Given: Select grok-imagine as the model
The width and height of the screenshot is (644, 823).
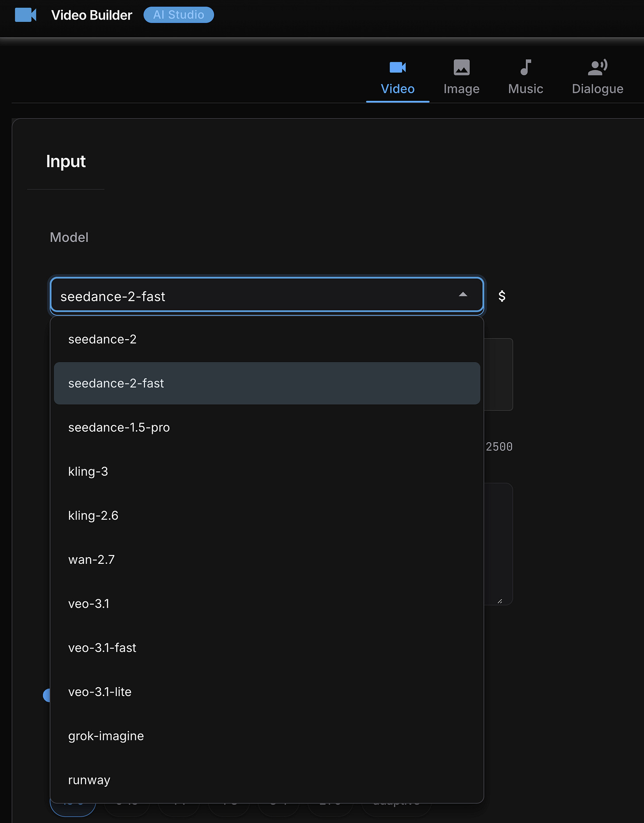Looking at the screenshot, I should (267, 736).
